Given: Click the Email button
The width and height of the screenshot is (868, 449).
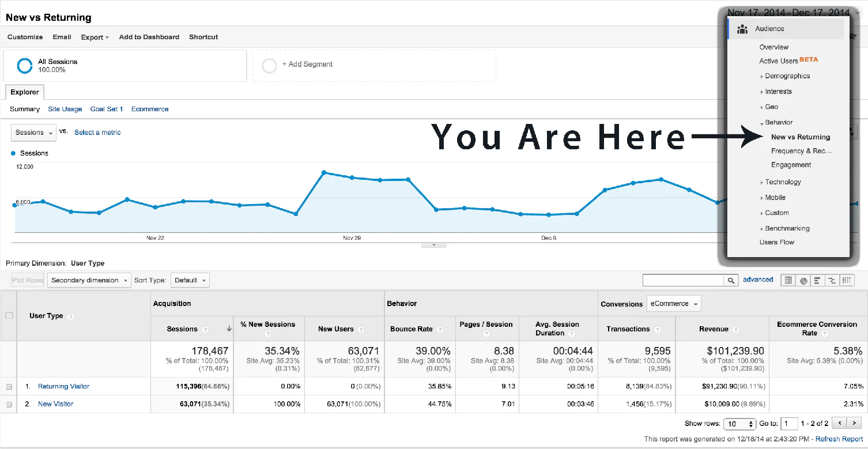Looking at the screenshot, I should click(x=62, y=37).
